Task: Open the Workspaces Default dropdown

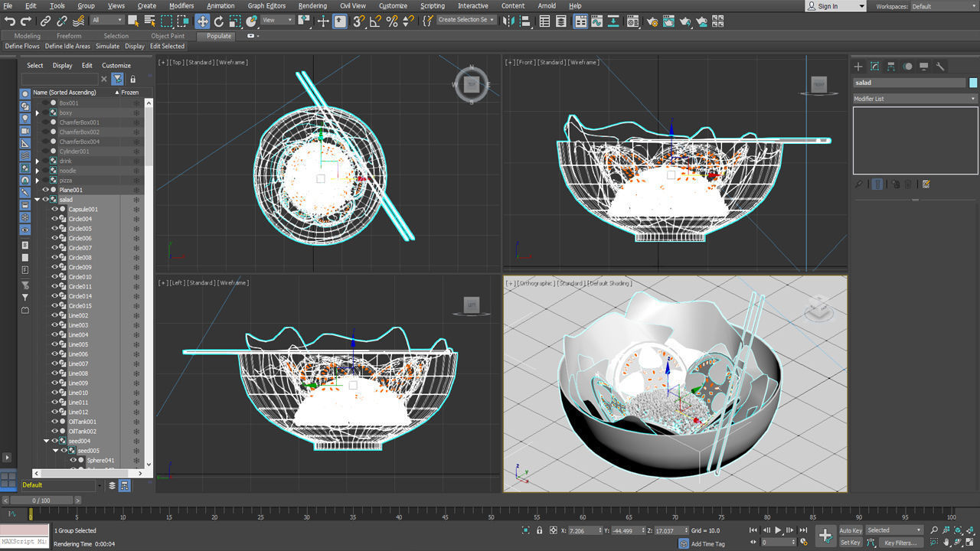Action: click(x=943, y=6)
